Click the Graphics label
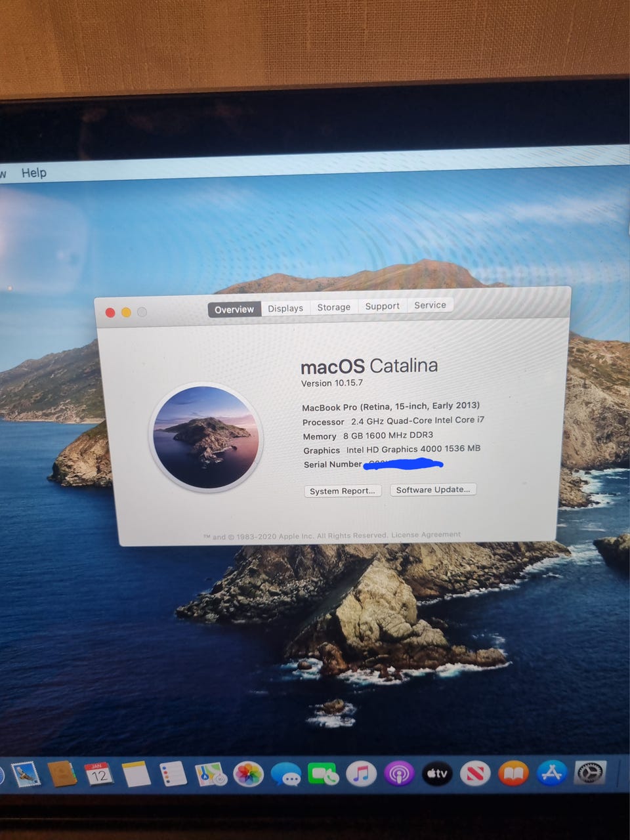 (322, 450)
